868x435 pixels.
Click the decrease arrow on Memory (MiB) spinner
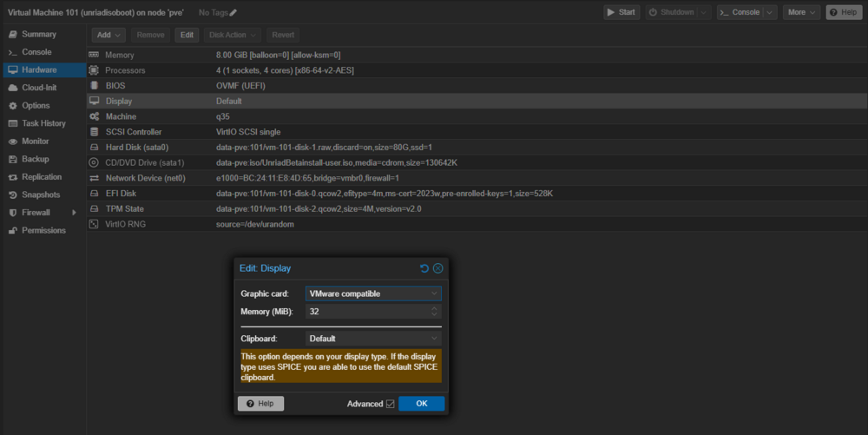click(434, 314)
